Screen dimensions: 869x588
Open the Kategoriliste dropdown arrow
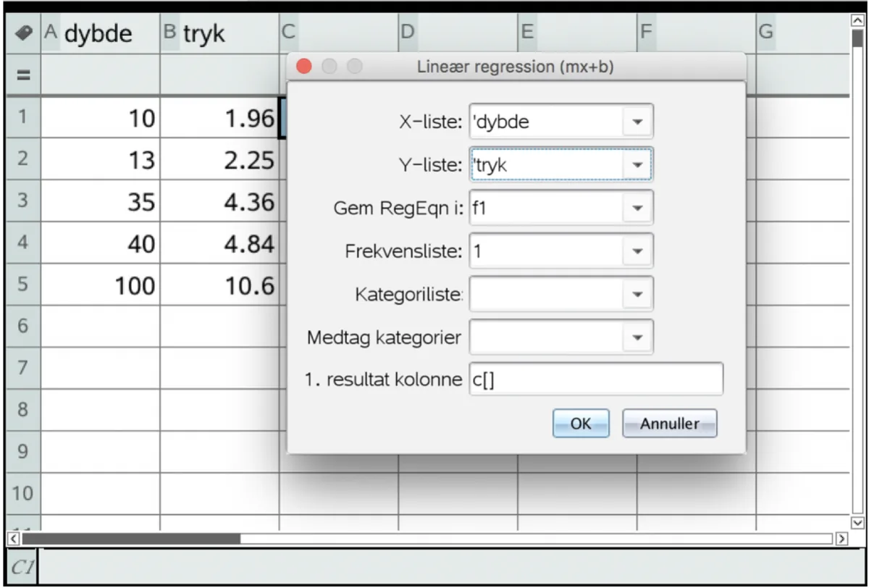[x=637, y=294]
